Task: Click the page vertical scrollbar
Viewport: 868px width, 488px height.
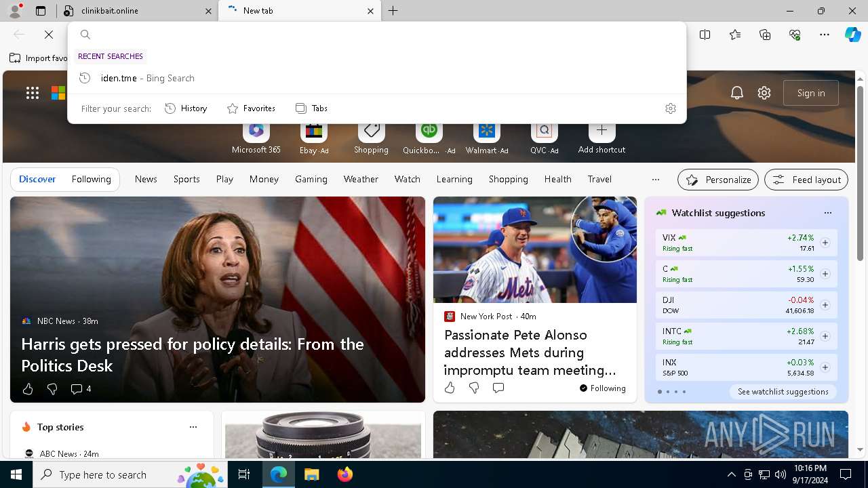Action: point(860,173)
